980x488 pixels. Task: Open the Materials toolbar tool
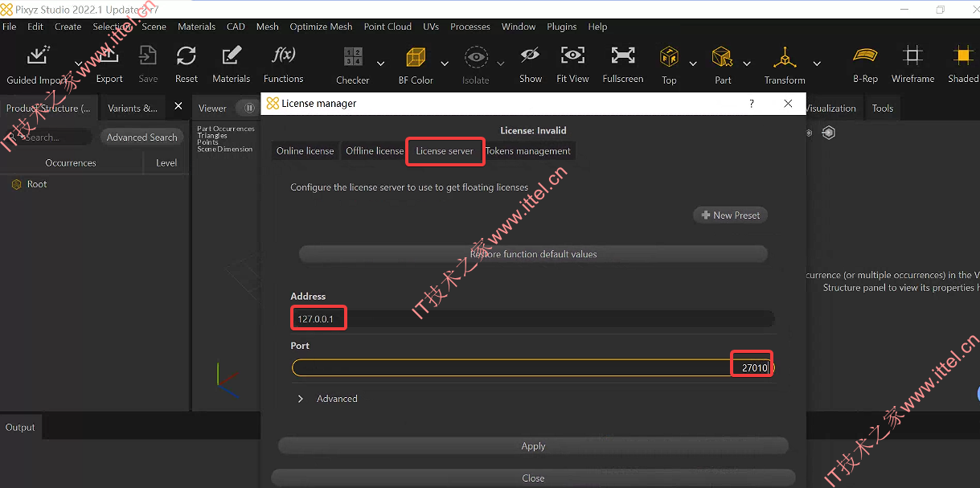[x=232, y=64]
